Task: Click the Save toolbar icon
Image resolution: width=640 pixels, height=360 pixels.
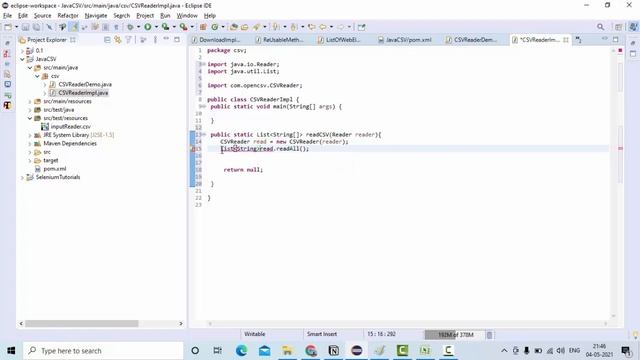Action: point(25,27)
